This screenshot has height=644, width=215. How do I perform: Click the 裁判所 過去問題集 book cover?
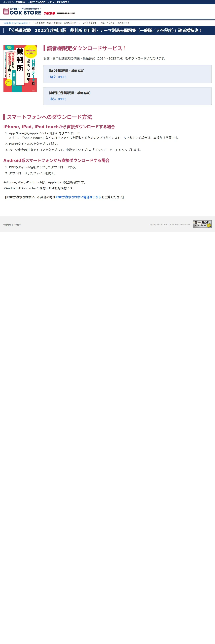[x=20, y=69]
